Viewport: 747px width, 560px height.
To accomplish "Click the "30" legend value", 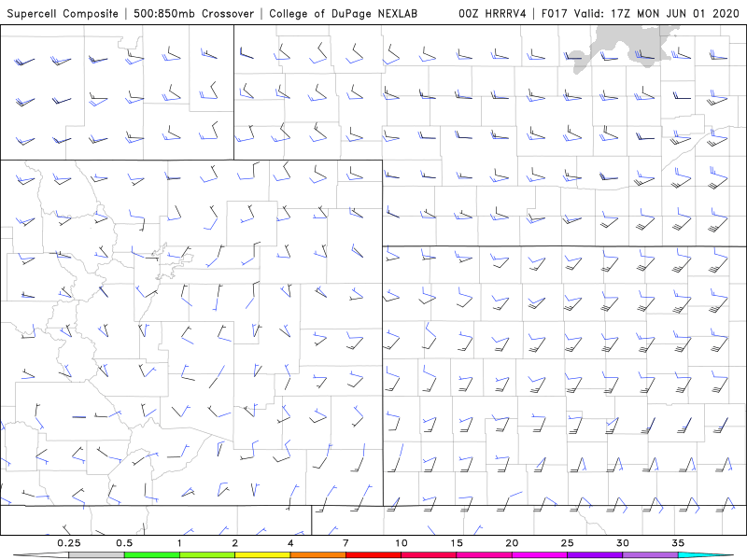I will [623, 543].
